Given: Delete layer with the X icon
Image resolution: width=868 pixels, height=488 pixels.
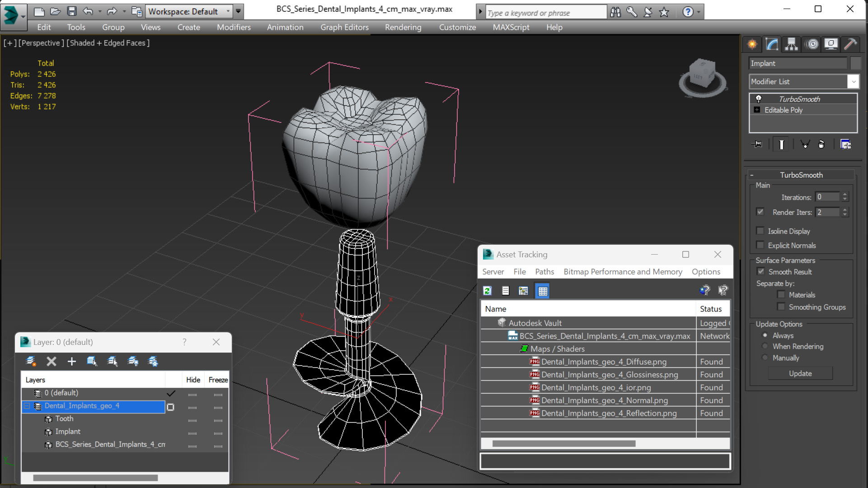Looking at the screenshot, I should pyautogui.click(x=52, y=361).
